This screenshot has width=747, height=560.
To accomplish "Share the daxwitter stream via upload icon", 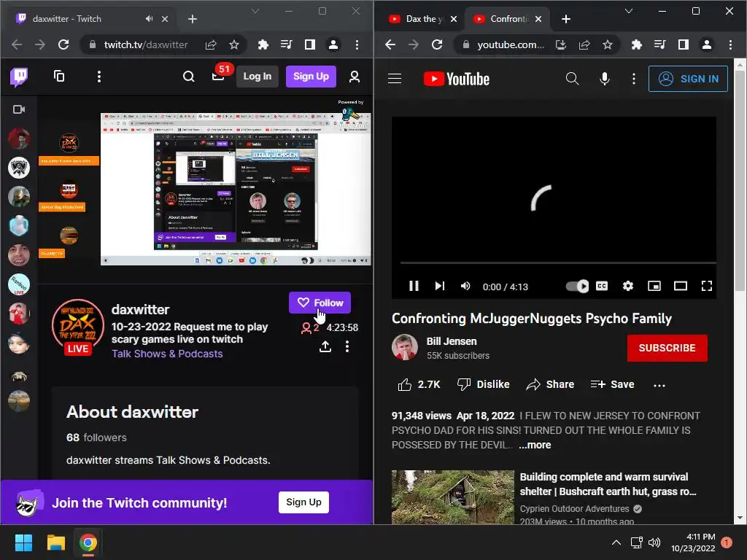I will pos(325,346).
